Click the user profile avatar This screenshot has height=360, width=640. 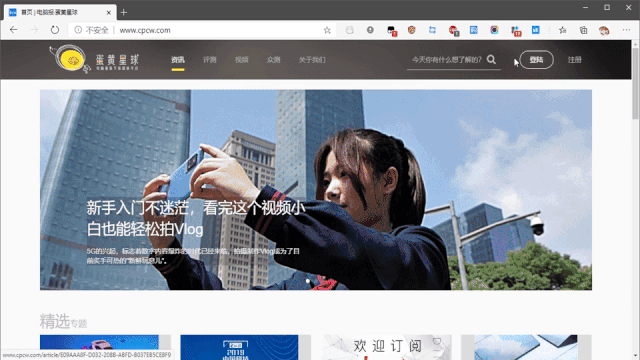(x=604, y=30)
